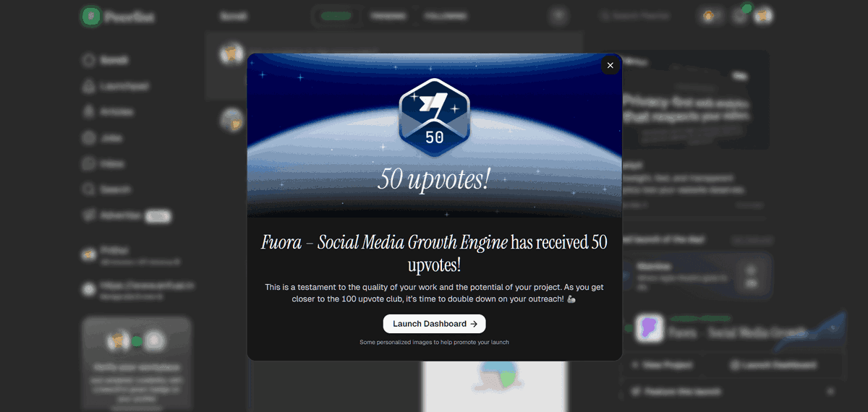Open the profile avatar in the header
This screenshot has width=868, height=412.
763,16
